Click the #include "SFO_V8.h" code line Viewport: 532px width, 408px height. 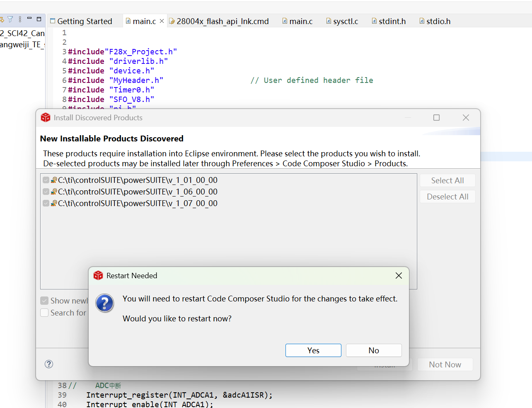(111, 100)
